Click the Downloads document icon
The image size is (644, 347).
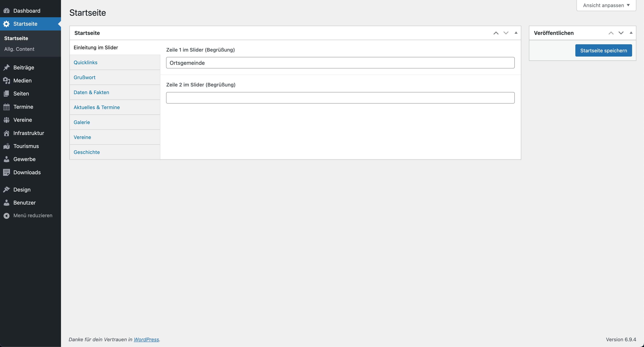pyautogui.click(x=7, y=172)
